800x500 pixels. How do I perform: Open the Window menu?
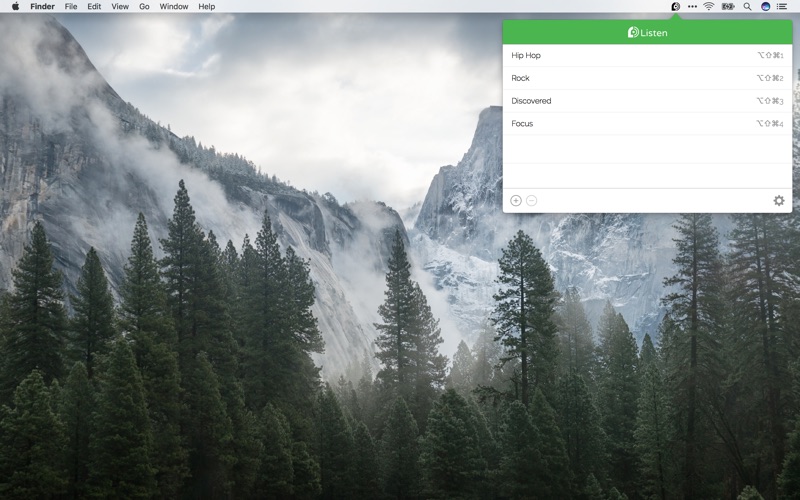pos(173,7)
